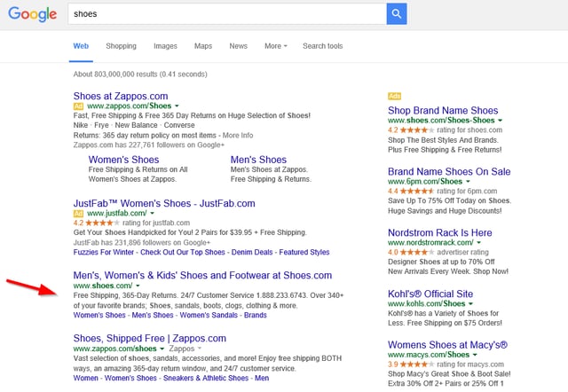Open Sneakers & Athletic Shoes sitelink
Image resolution: width=568 pixels, height=392 pixels.
206,378
